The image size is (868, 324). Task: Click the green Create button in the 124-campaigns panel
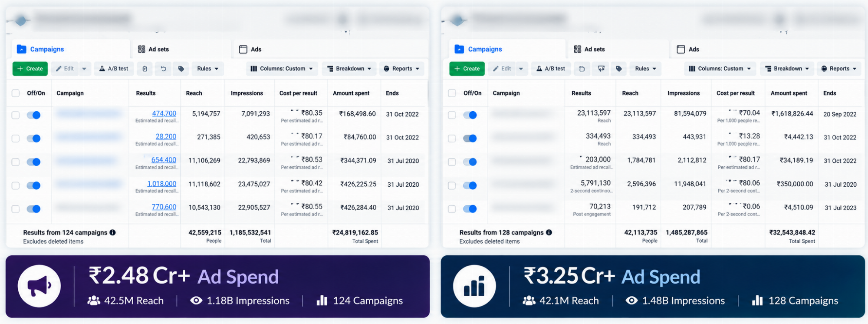tap(30, 69)
